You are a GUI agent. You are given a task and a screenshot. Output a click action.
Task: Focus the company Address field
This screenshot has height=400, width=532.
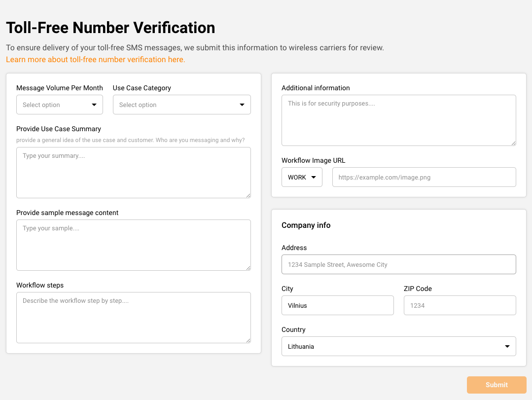(398, 264)
